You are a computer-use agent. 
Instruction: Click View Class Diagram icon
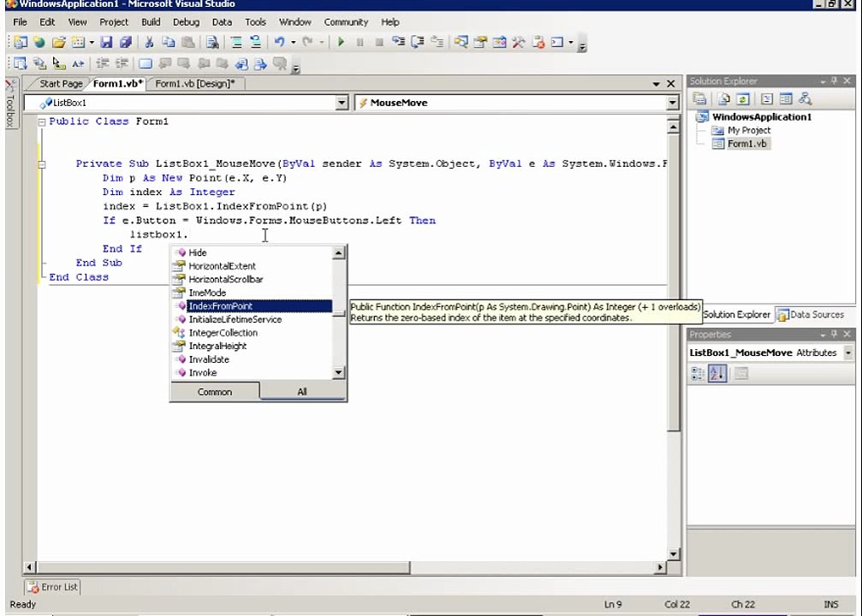tap(806, 99)
